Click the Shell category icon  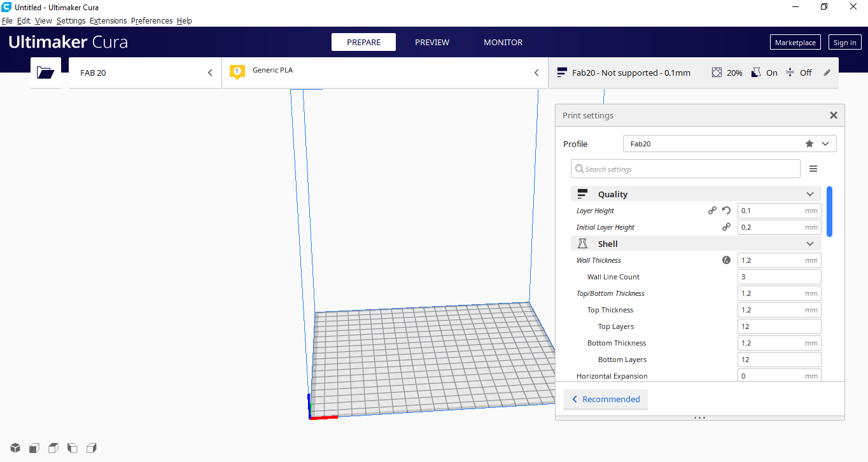point(582,244)
